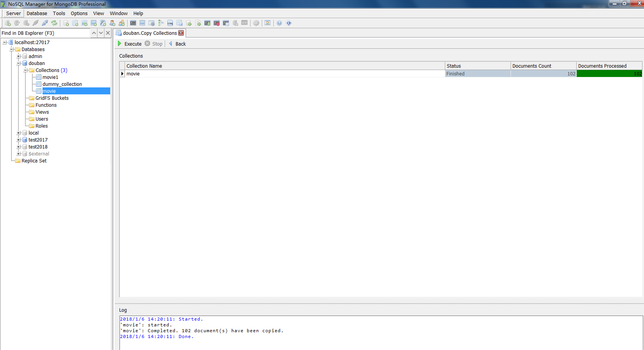Open the Database menu
644x350 pixels.
37,13
